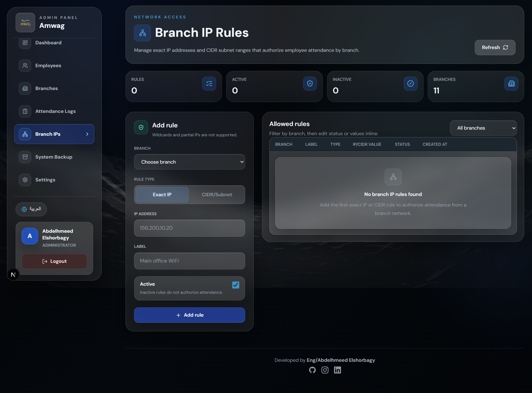The height and width of the screenshot is (393, 532).
Task: Click the 'No branch IP rules found' message
Action: (393, 194)
